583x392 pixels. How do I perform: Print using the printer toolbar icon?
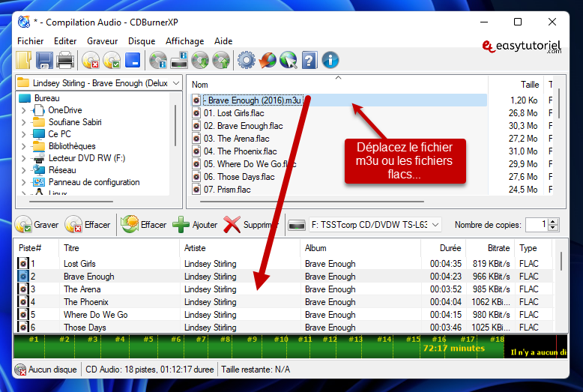(x=65, y=60)
